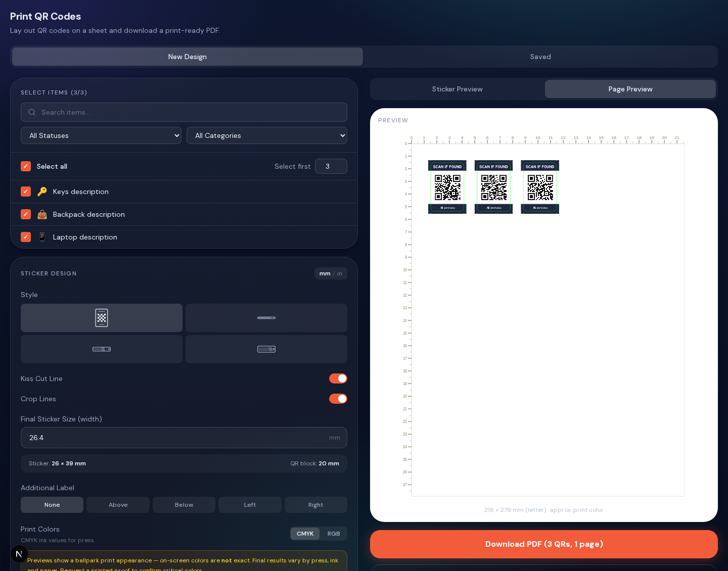728x571 pixels.
Task: Click the search magnifier icon
Action: [x=32, y=112]
